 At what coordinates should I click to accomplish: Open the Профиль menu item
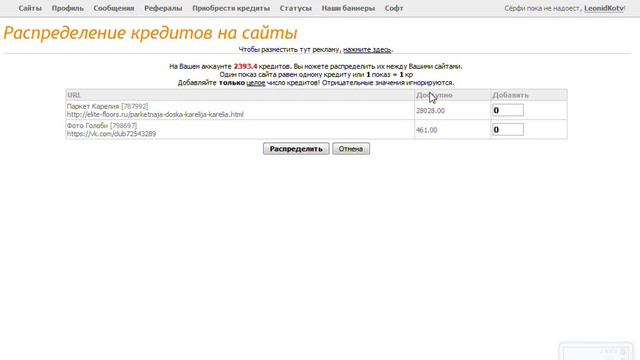pos(67,8)
